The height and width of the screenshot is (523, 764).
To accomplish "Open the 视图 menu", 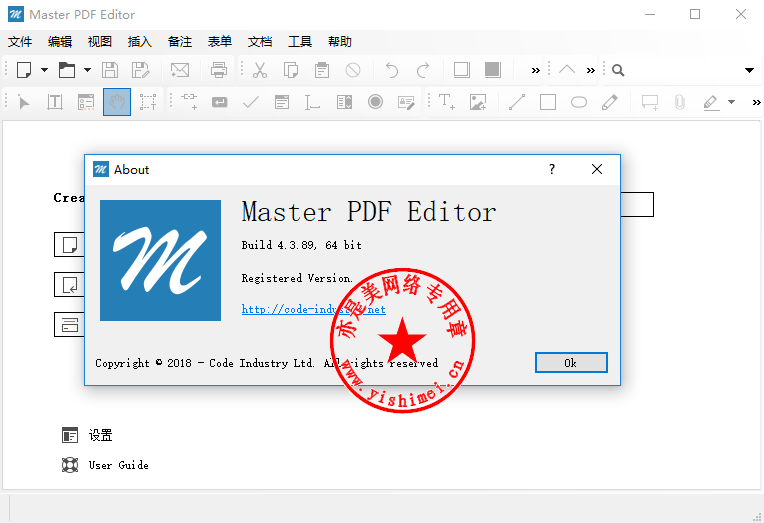I will (100, 42).
